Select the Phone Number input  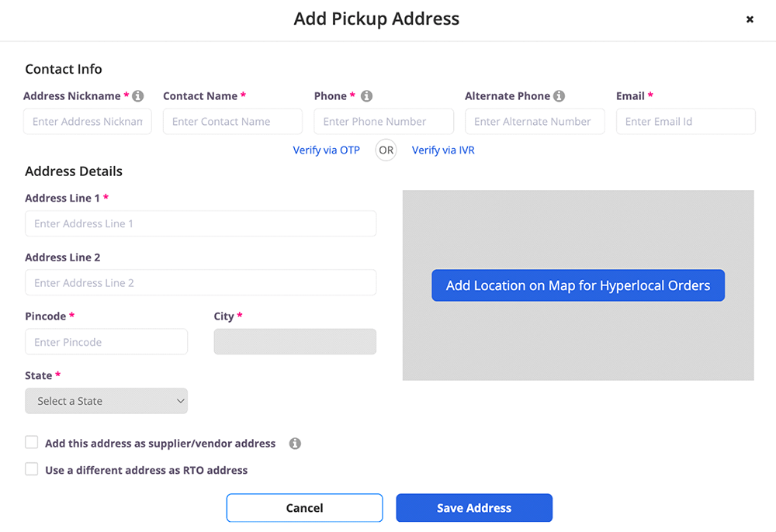(x=383, y=122)
